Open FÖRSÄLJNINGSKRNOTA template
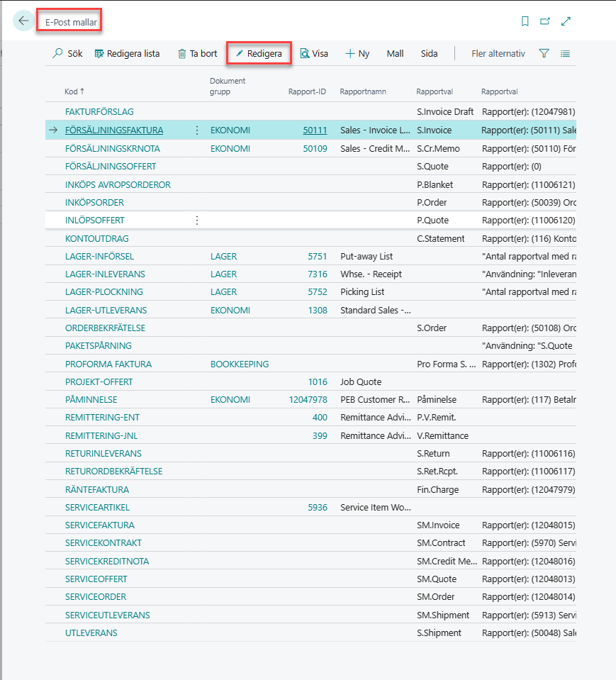 pos(113,148)
